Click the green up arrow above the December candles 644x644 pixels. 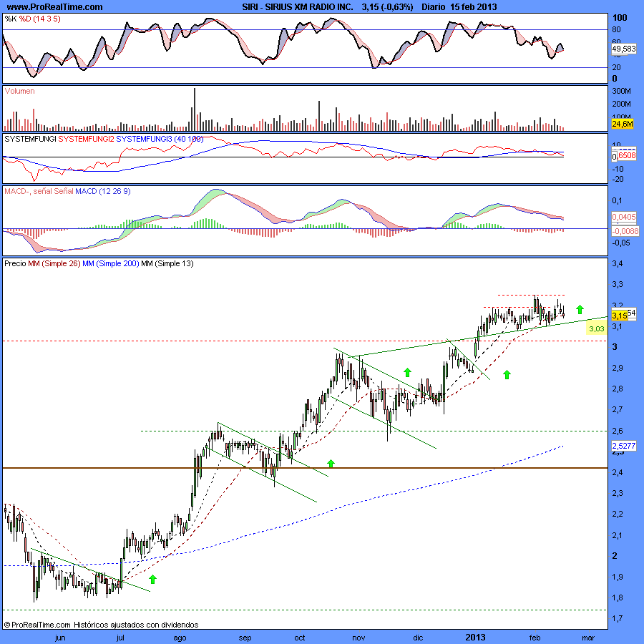(x=407, y=372)
